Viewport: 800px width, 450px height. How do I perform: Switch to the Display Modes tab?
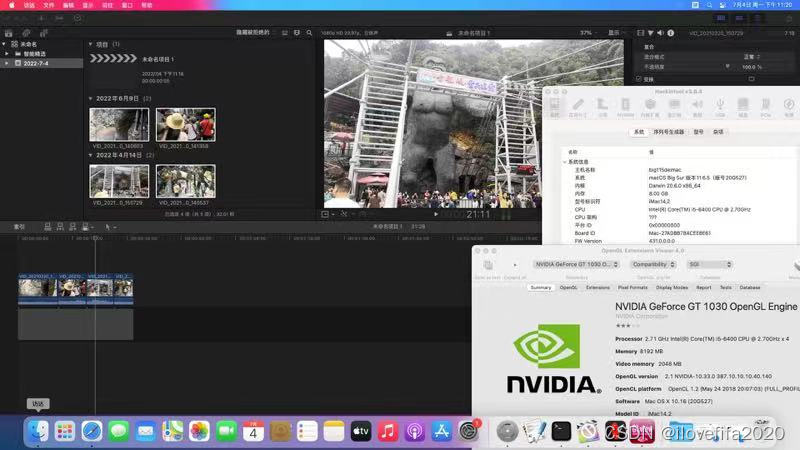[x=672, y=288]
